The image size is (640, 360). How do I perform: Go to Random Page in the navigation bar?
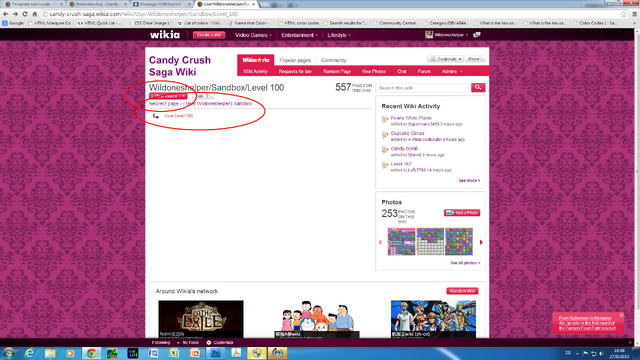337,71
